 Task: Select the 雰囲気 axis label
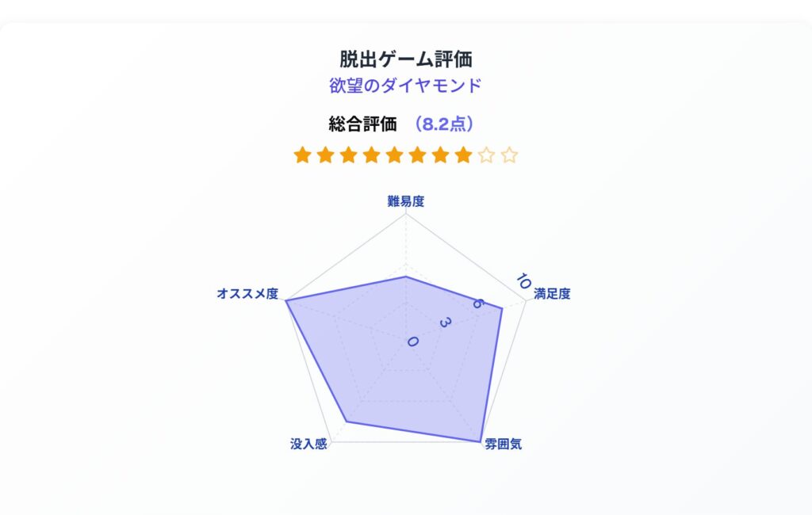[503, 444]
